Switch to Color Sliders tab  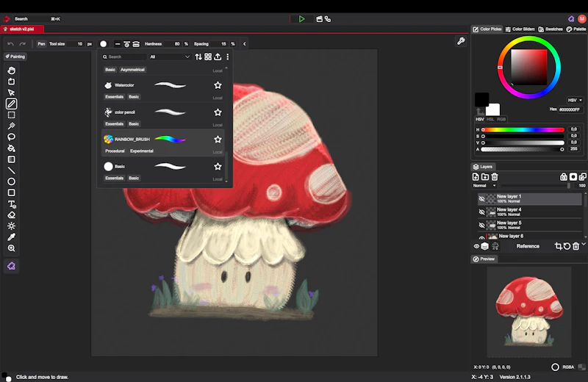[x=520, y=29]
